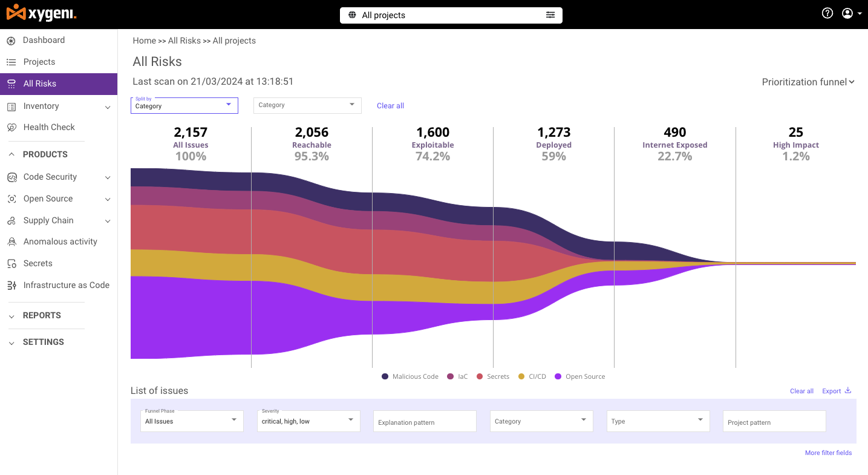Click the Export download icon
868x475 pixels.
coord(848,391)
